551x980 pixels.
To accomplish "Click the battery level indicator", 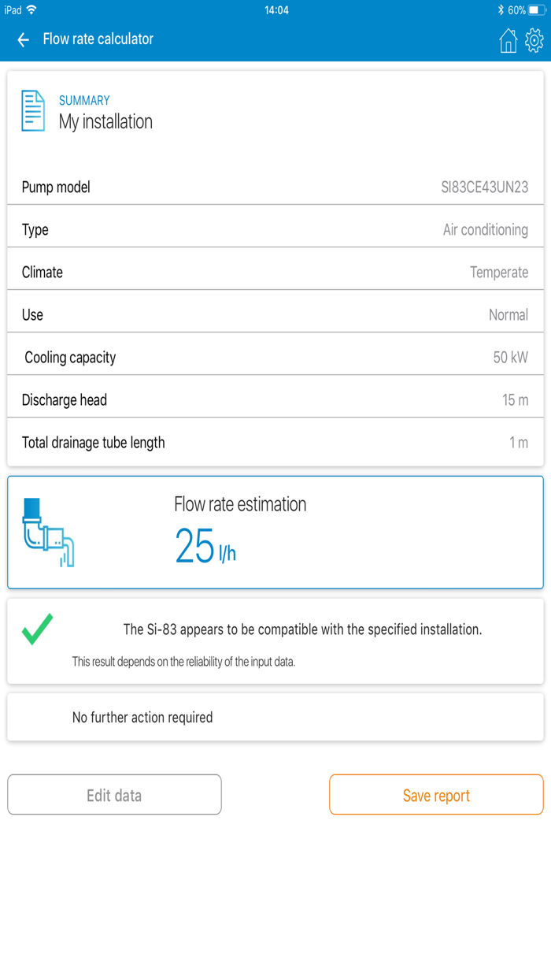I will tap(536, 10).
